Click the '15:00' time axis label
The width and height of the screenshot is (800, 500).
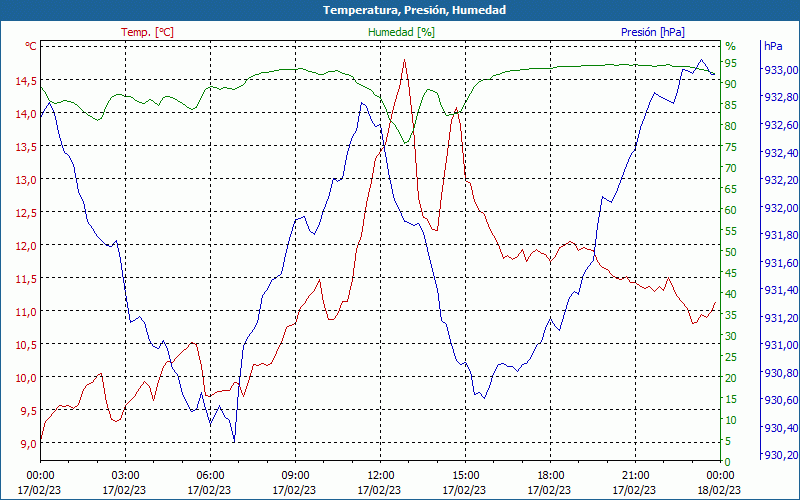465,476
